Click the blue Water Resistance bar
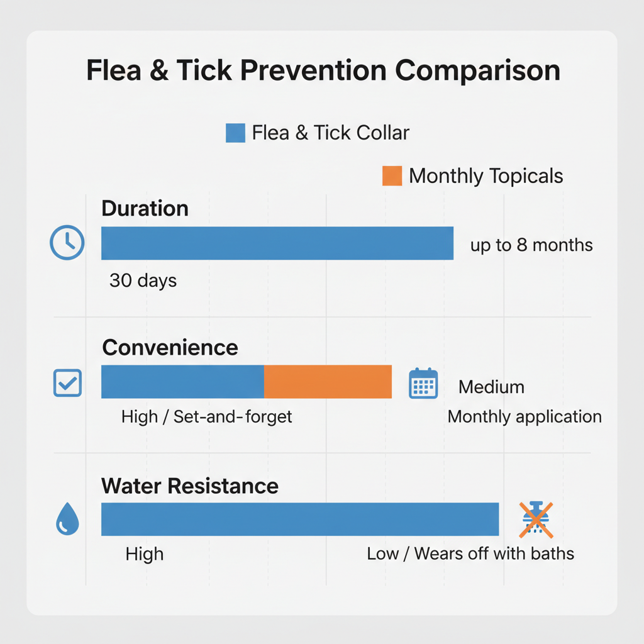 [300, 519]
